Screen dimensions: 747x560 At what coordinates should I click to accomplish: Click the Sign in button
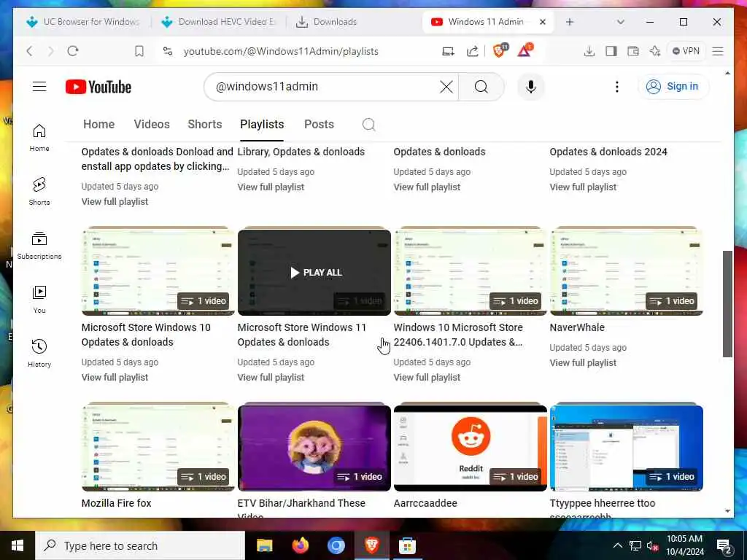673,87
